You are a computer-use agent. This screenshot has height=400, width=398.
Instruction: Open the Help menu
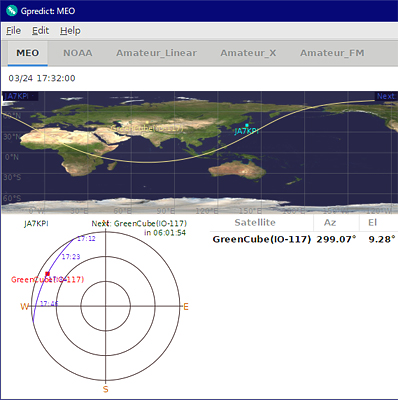coord(70,31)
